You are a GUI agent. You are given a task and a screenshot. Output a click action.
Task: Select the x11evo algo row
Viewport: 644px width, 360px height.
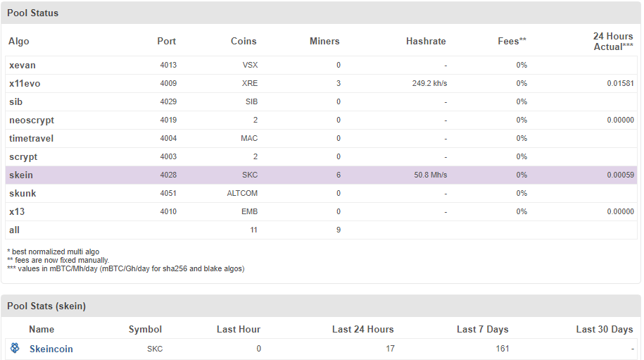25,84
